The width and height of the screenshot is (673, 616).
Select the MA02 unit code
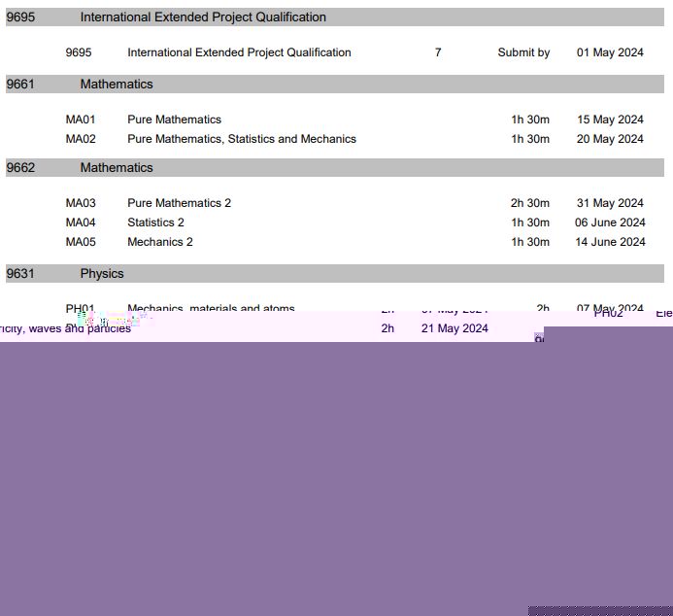point(81,139)
